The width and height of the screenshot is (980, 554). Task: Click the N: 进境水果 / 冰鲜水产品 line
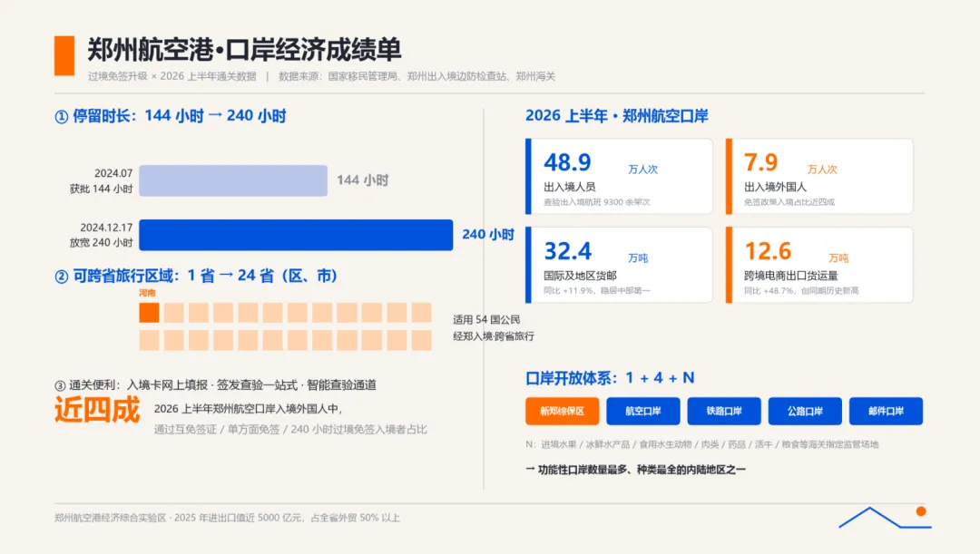[701, 444]
